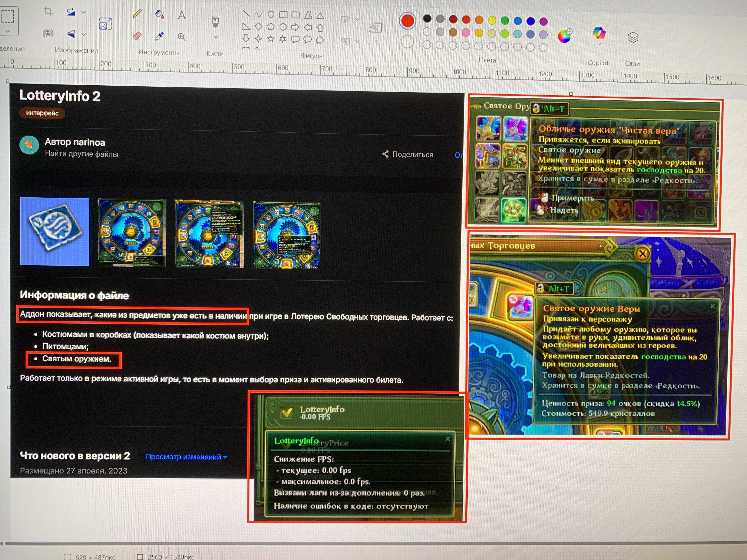Select the Brushes tool icon
This screenshot has width=747, height=560.
tap(215, 22)
